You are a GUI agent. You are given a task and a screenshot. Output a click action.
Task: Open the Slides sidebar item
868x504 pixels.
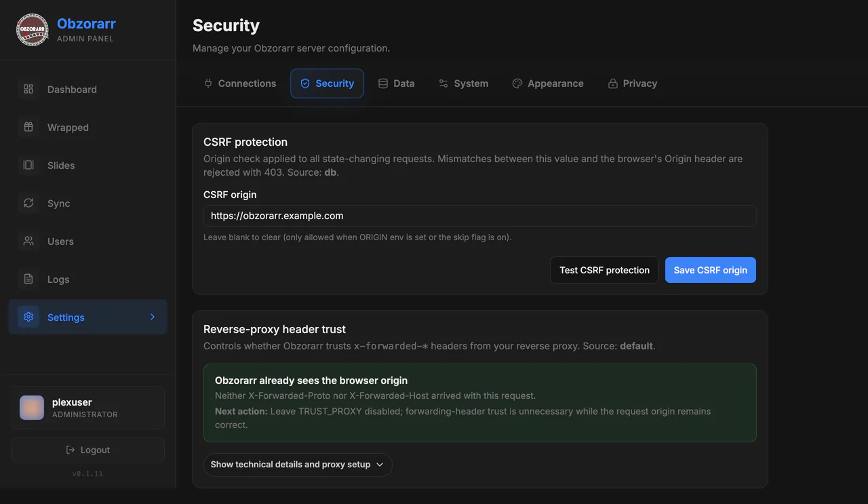(x=87, y=165)
